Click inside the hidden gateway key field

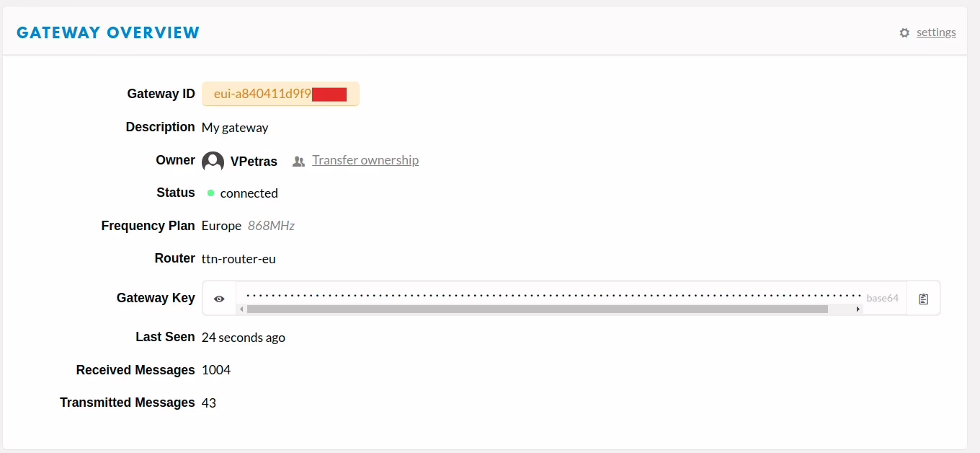(550, 294)
